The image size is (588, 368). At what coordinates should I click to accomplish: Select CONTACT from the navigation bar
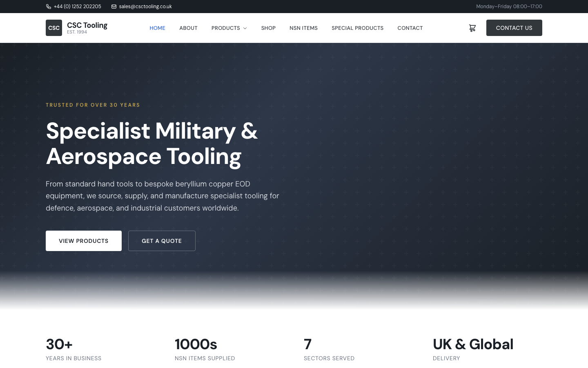click(410, 28)
